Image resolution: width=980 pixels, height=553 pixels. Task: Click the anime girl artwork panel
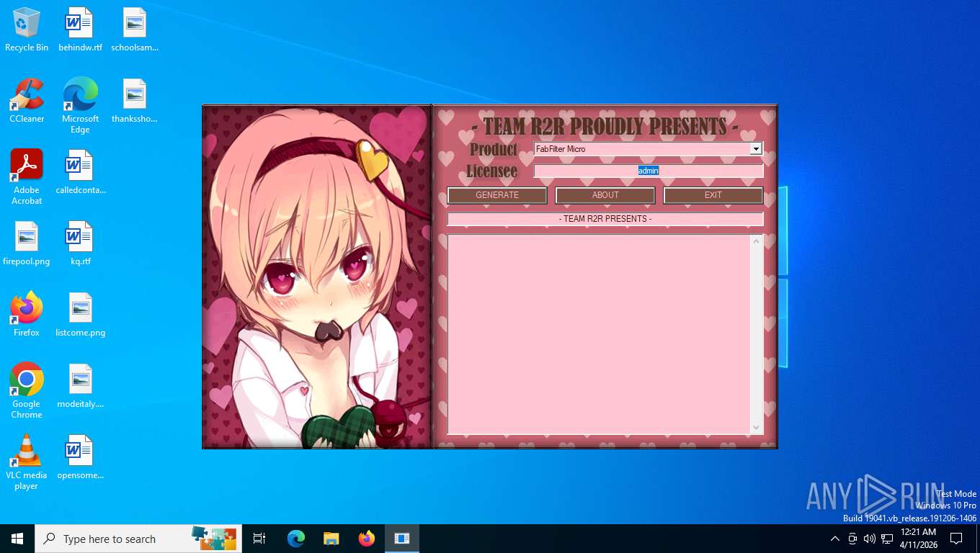pyautogui.click(x=317, y=277)
